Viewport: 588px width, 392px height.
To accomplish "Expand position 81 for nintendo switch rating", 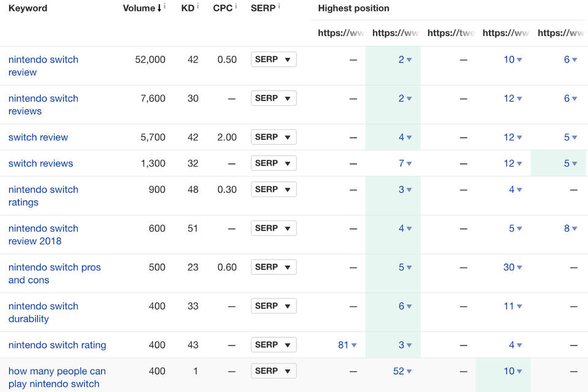I will tap(347, 345).
